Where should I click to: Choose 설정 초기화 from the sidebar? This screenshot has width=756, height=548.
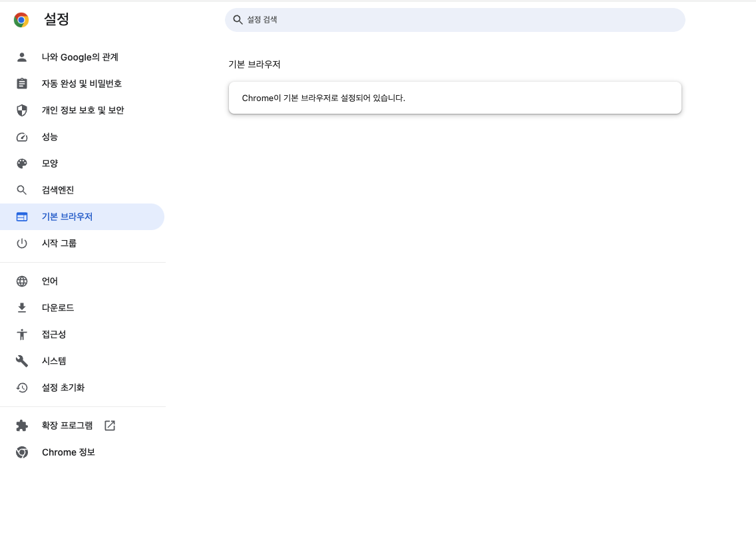coord(82,388)
